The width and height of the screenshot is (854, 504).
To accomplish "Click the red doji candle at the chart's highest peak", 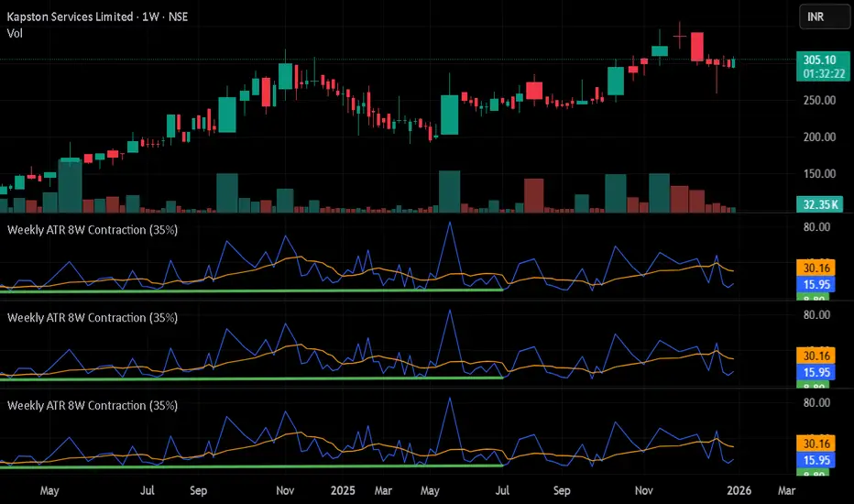I will 679,36.
